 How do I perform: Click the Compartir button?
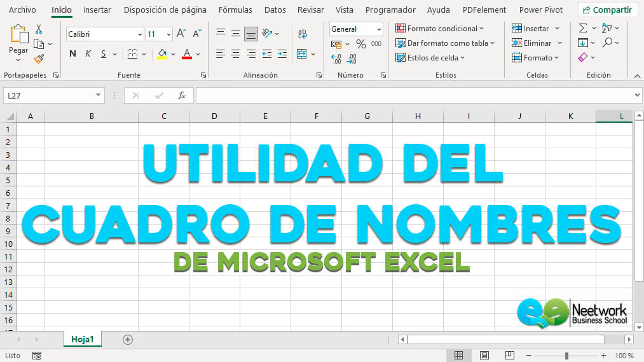coord(607,10)
